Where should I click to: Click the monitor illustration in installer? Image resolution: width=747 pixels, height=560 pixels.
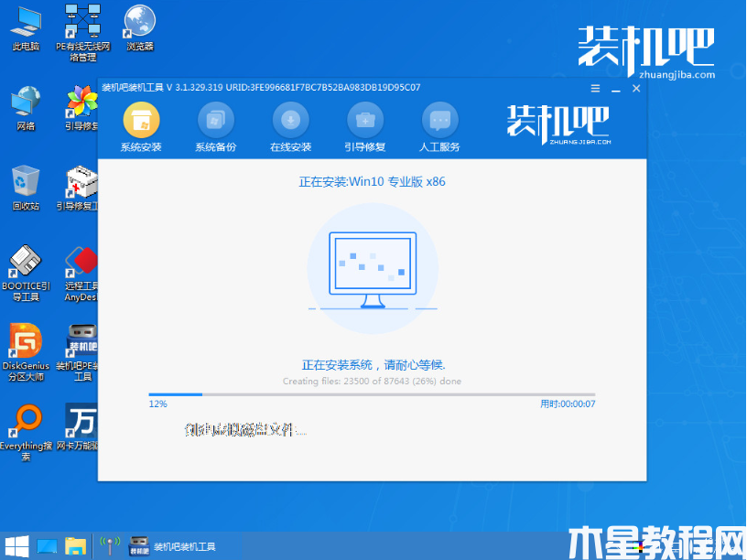click(373, 270)
